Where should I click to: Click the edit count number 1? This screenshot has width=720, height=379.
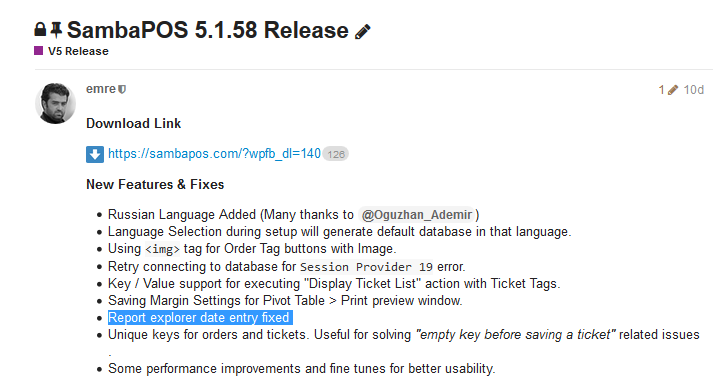(x=662, y=90)
